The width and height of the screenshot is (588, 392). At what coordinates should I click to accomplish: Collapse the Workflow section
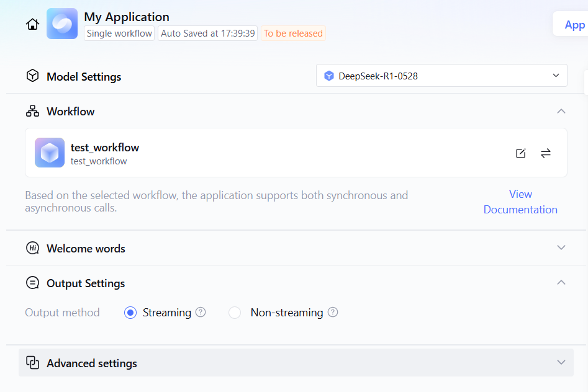(561, 111)
